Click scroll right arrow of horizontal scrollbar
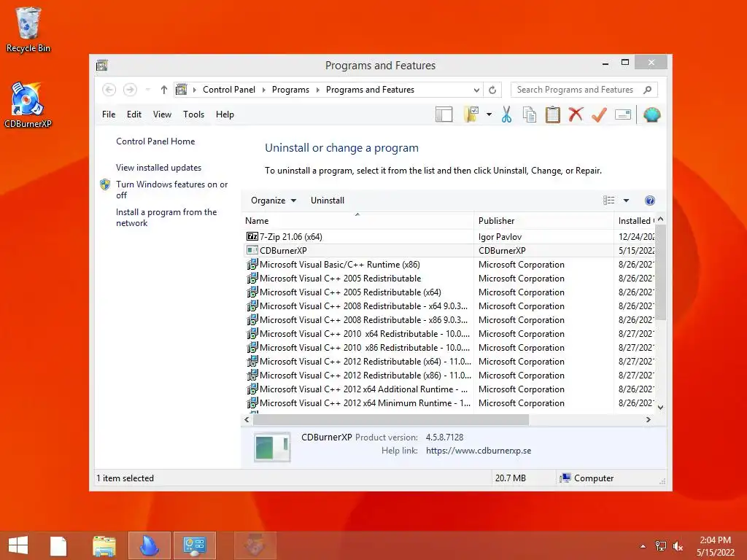The image size is (747, 560). click(648, 419)
